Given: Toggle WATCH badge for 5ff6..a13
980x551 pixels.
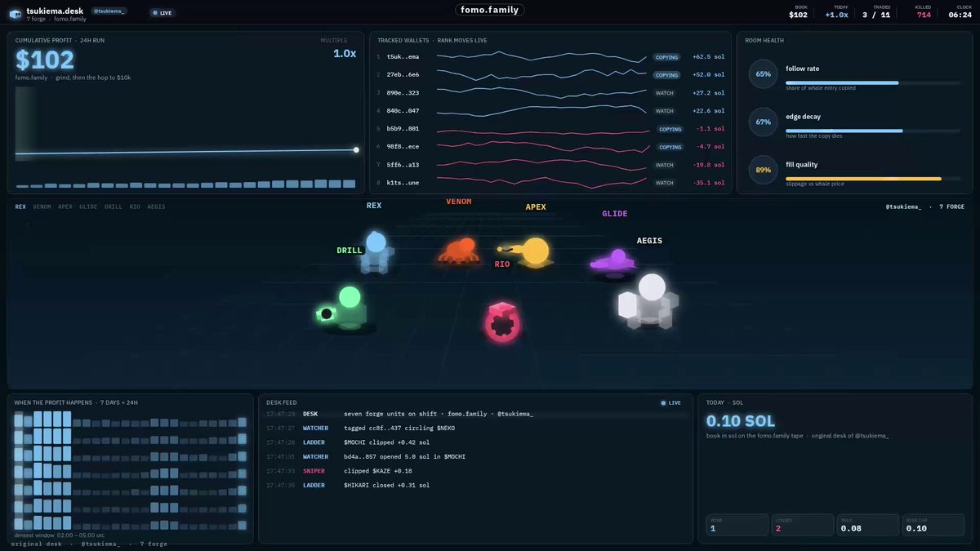Looking at the screenshot, I should [665, 165].
